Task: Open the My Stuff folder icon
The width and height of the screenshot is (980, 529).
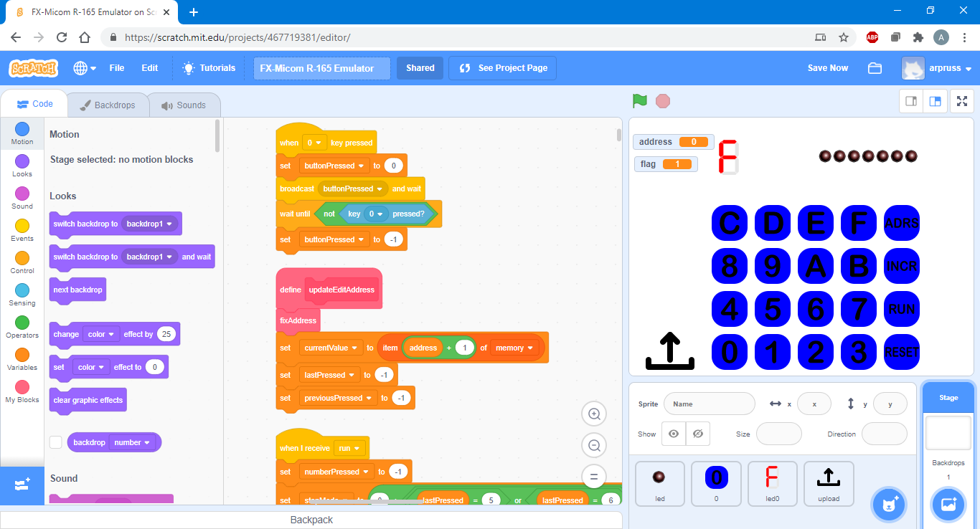Action: point(875,68)
